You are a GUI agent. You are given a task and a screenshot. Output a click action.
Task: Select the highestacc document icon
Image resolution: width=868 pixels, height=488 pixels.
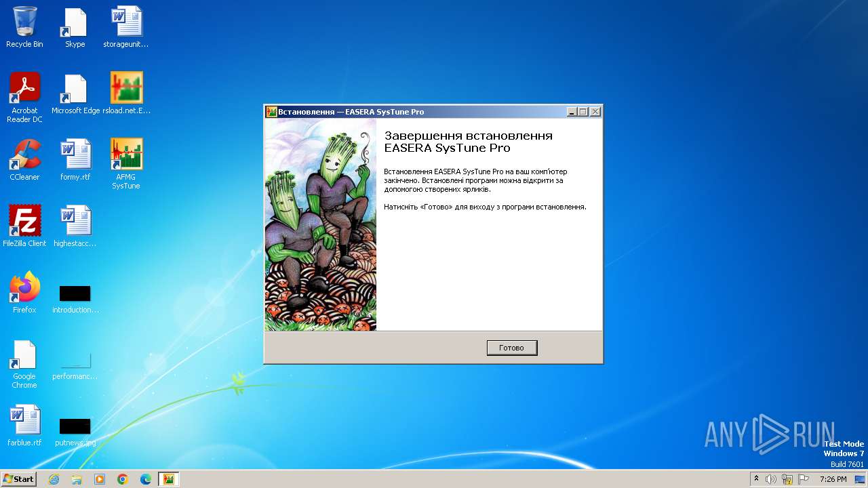[75, 226]
